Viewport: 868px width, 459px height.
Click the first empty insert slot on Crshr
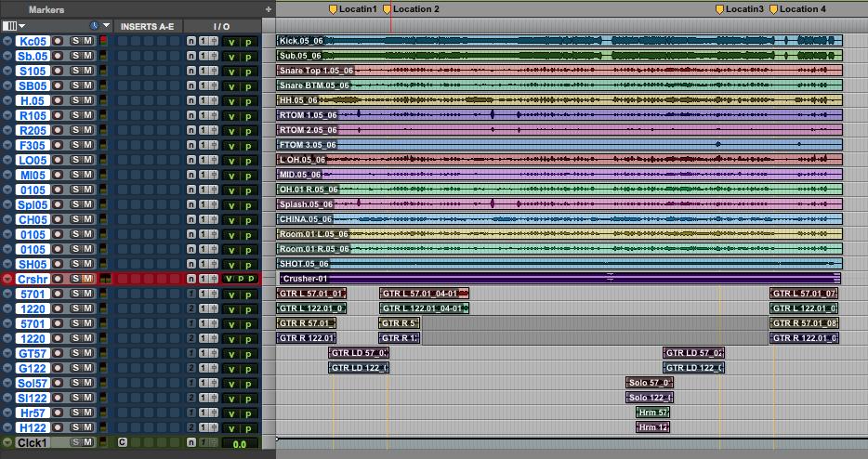click(123, 279)
